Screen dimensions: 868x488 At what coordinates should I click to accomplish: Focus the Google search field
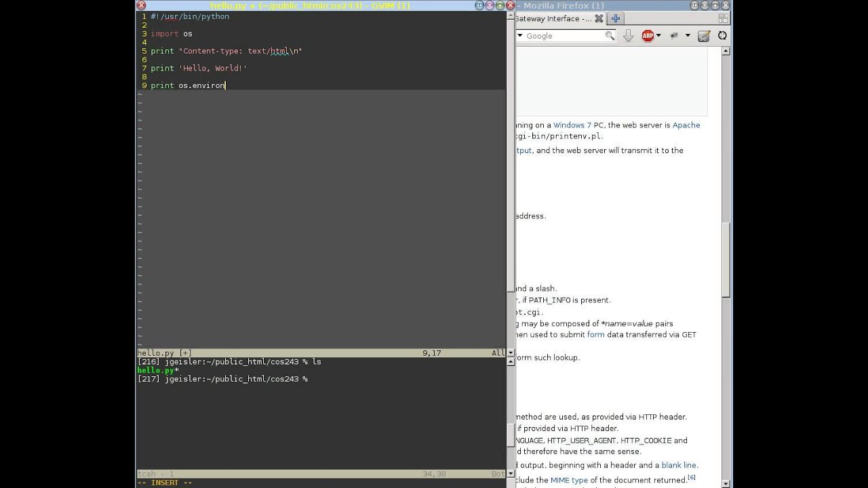click(564, 36)
